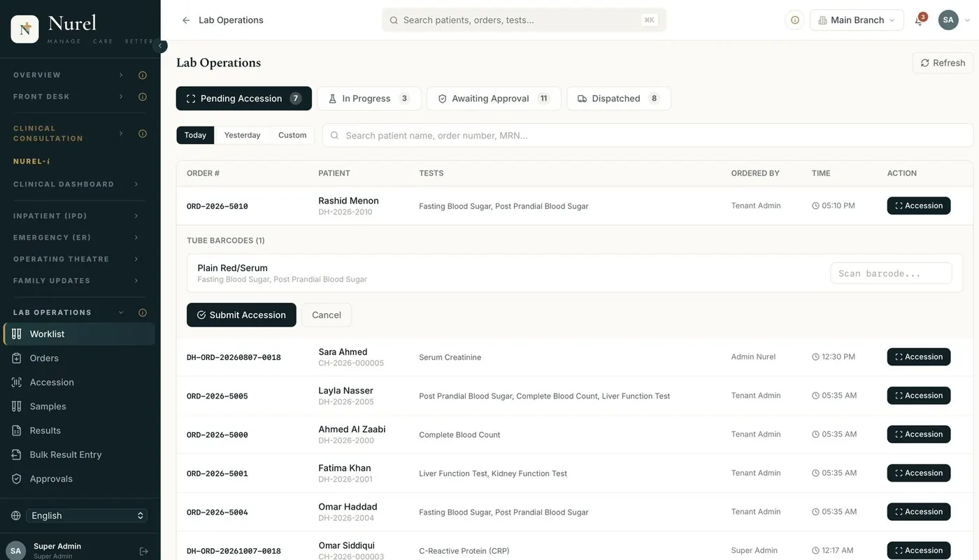Expand the Emergency (ER) section

click(136, 238)
